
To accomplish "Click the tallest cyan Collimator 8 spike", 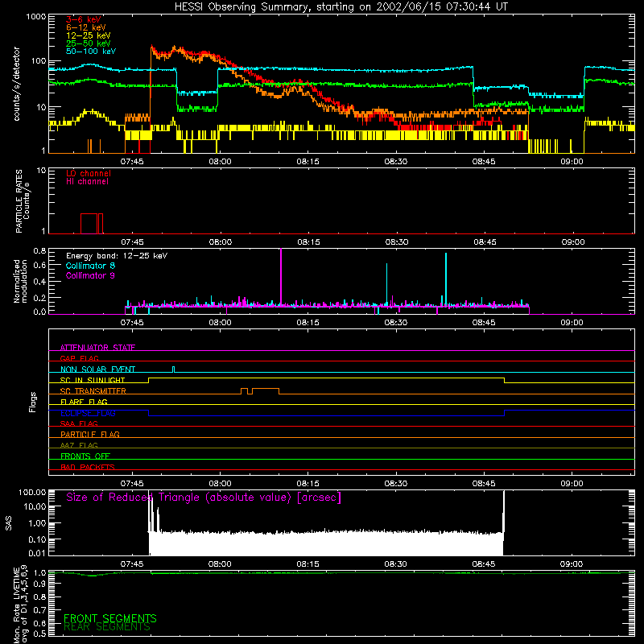I will point(446,279).
